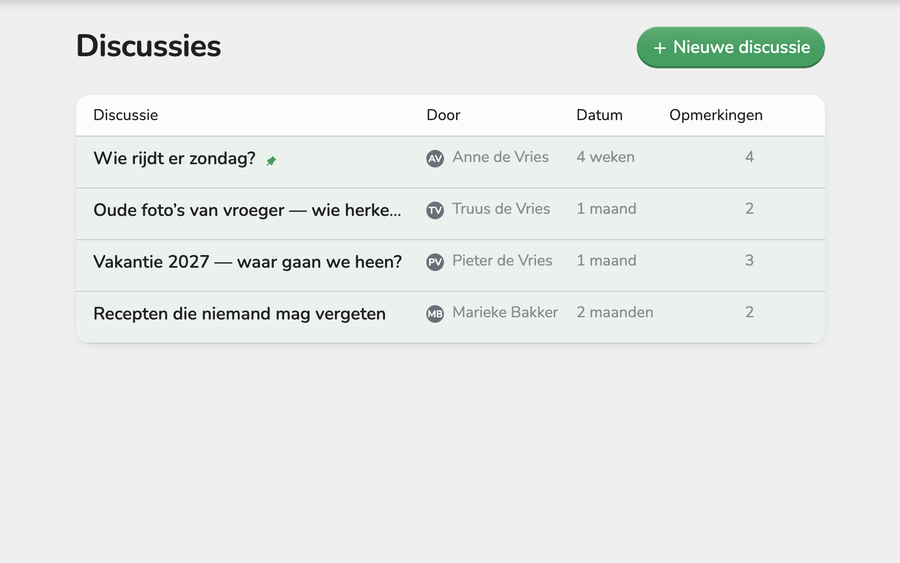Image resolution: width=900 pixels, height=563 pixels.
Task: Click the 2 maanden date in last row
Action: (x=615, y=312)
